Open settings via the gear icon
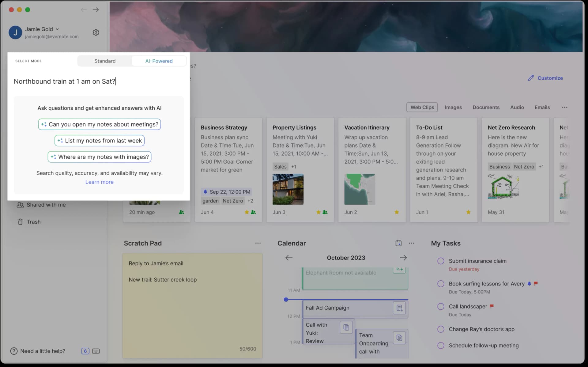This screenshot has height=367, width=588. (x=96, y=32)
